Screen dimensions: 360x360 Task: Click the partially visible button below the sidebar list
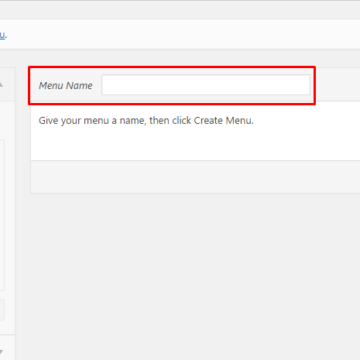[x=2, y=310]
